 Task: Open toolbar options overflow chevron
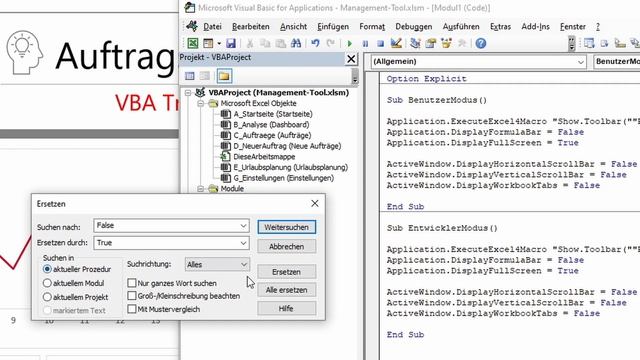[x=571, y=44]
